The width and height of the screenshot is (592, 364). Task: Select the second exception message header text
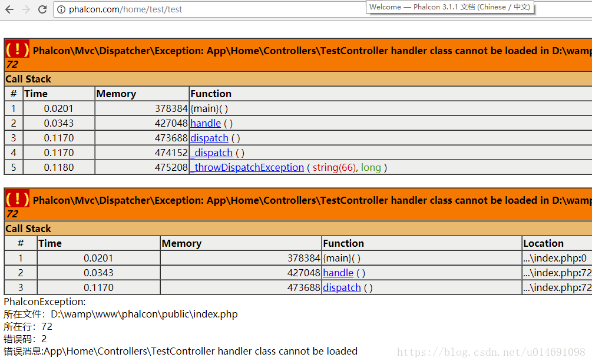click(x=312, y=200)
